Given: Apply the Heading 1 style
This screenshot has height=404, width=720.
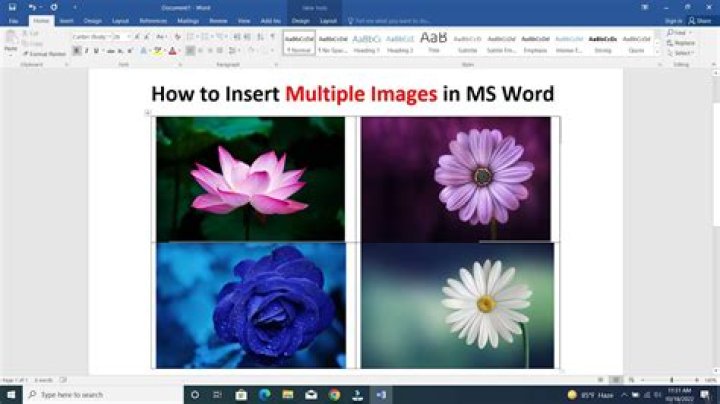Looking at the screenshot, I should point(366,43).
